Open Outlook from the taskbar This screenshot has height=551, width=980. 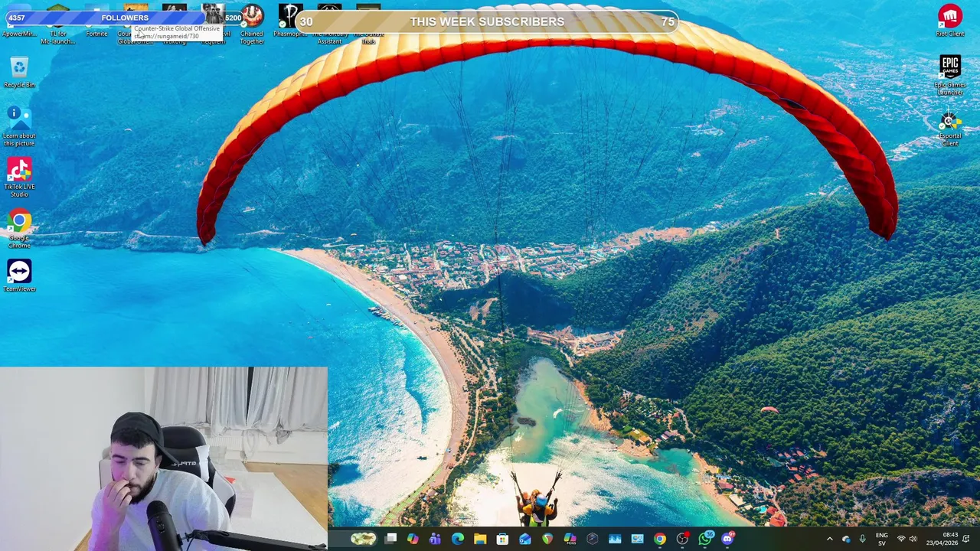tap(525, 539)
